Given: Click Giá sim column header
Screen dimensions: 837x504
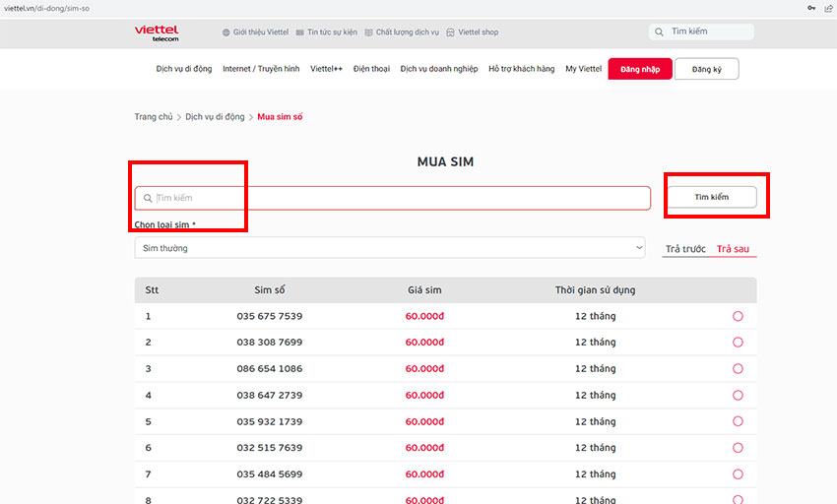Looking at the screenshot, I should (x=424, y=290).
